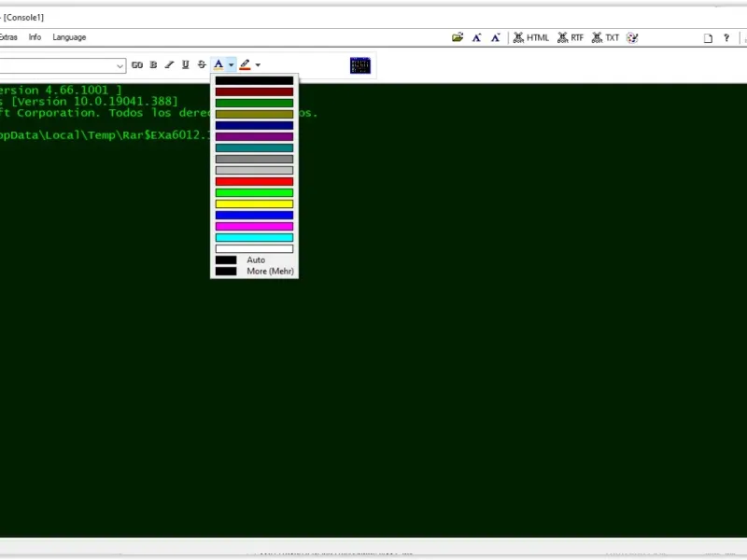Click the highlight color marker icon
The width and height of the screenshot is (747, 560).
[245, 64]
